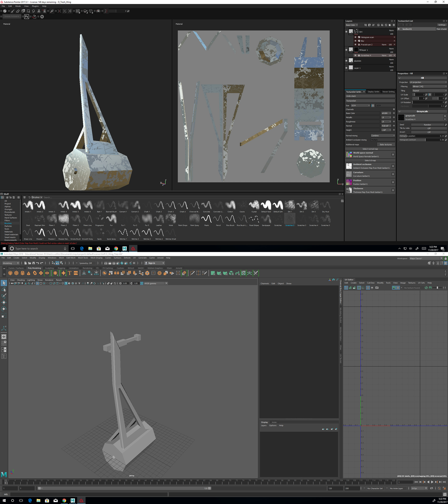Open the Normal channel format dropdown showing RGB16F
Screen dimensions: 448x504
click(386, 126)
